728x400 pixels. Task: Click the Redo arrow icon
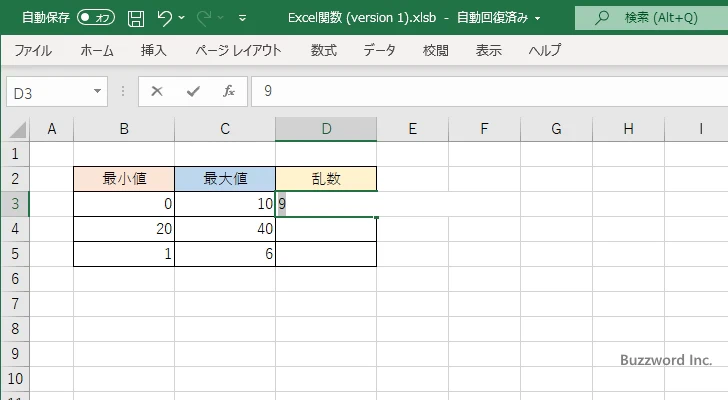click(x=204, y=18)
